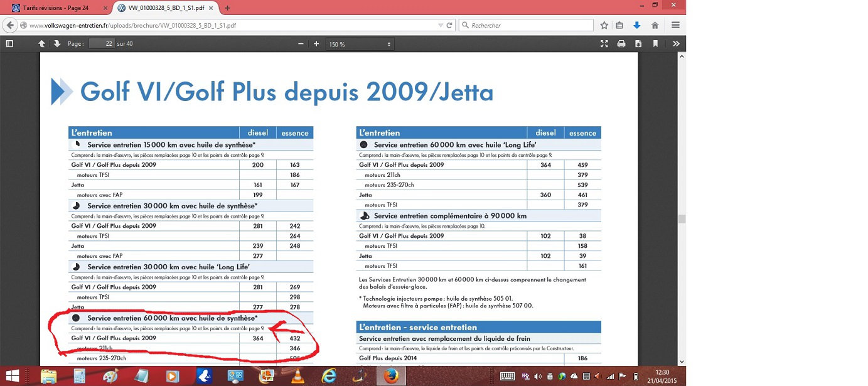Viewport: 868px width, 386px height.
Task: Switch PDF to presentation mode
Action: pyautogui.click(x=604, y=44)
